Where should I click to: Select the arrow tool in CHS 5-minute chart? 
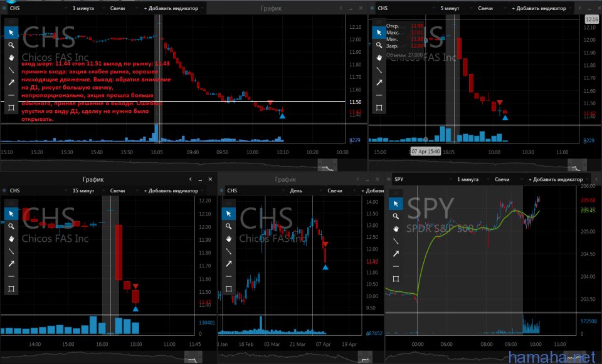point(379,83)
